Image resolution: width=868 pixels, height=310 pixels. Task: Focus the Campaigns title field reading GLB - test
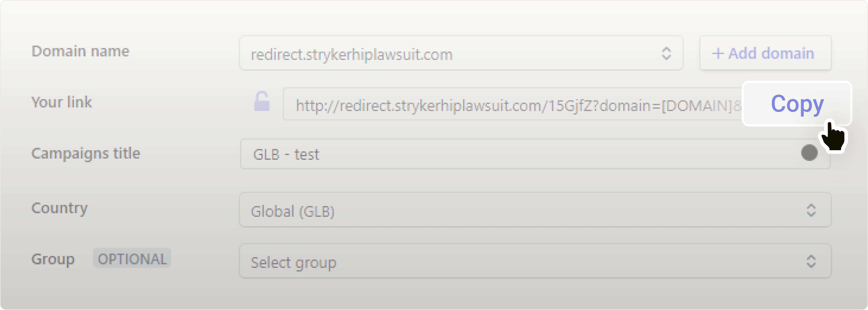tap(505, 154)
